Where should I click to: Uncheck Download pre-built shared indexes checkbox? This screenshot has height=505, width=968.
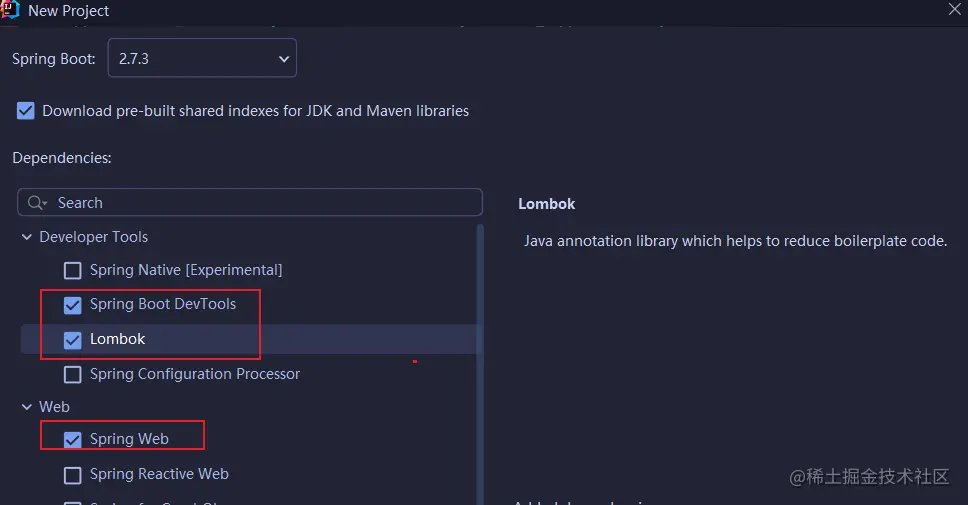(25, 111)
